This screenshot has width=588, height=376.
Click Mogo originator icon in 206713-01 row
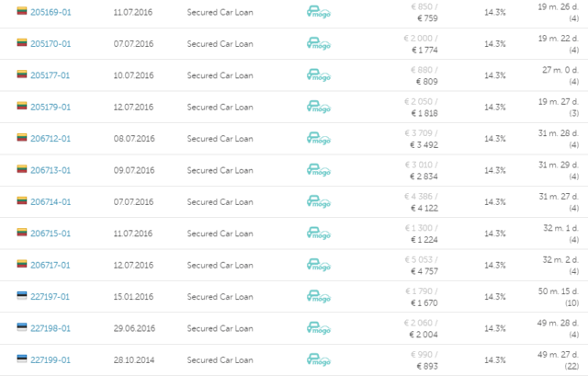(x=319, y=170)
